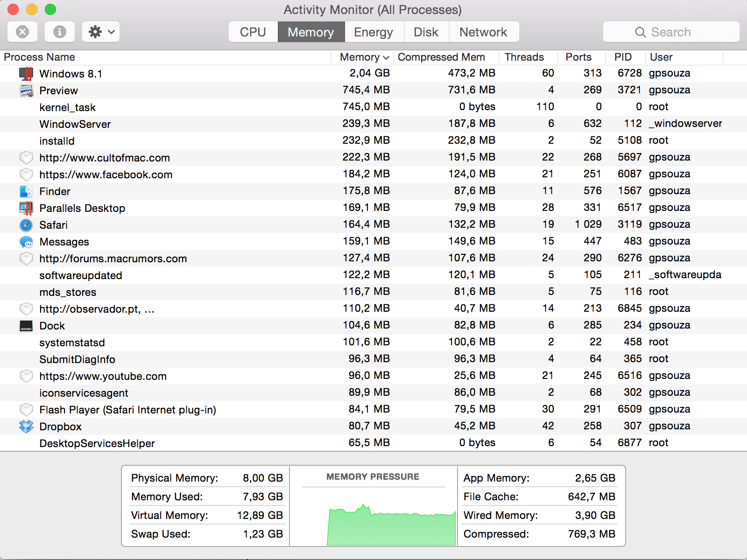This screenshot has height=560, width=747.
Task: Click the File Cache 642,7 MB value
Action: (x=592, y=497)
